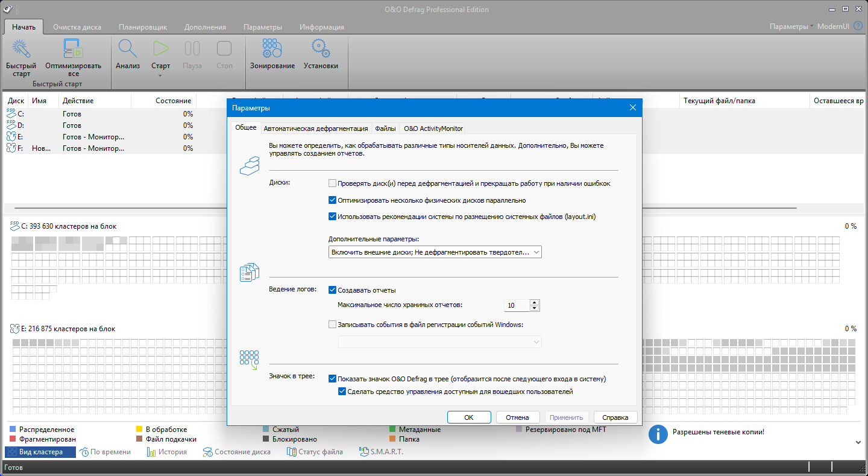Toggle Windows event log recording checkbox
Viewport: 868px width, 476px height.
pyautogui.click(x=333, y=325)
